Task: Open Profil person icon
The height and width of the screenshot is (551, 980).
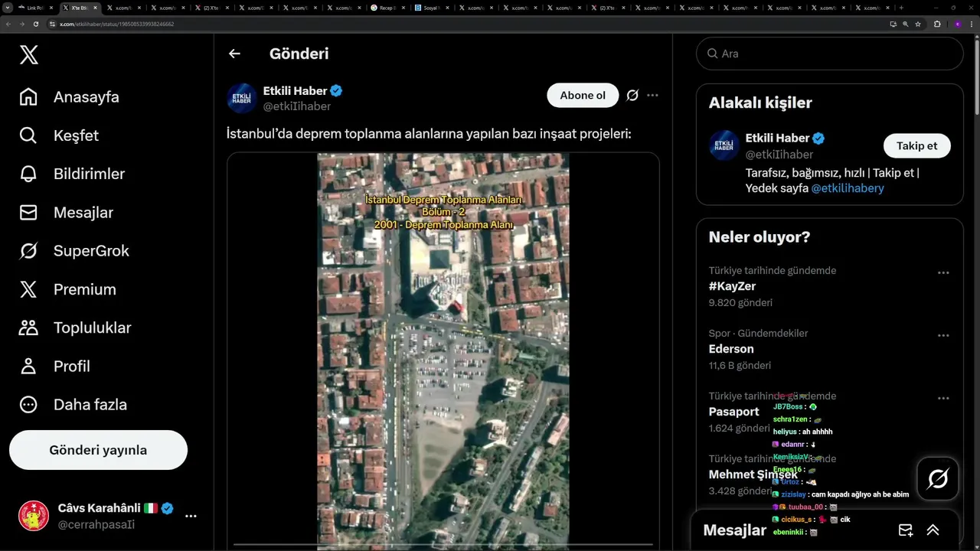Action: 28,366
